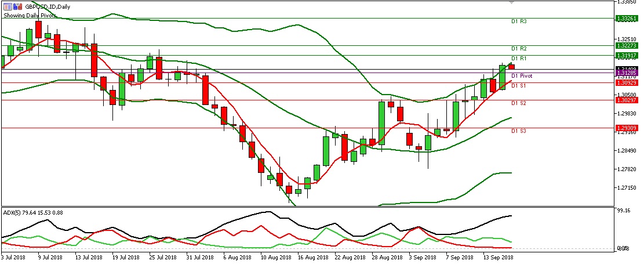
Task: Click the 13 Sep 2018 date label
Action: click(499, 256)
